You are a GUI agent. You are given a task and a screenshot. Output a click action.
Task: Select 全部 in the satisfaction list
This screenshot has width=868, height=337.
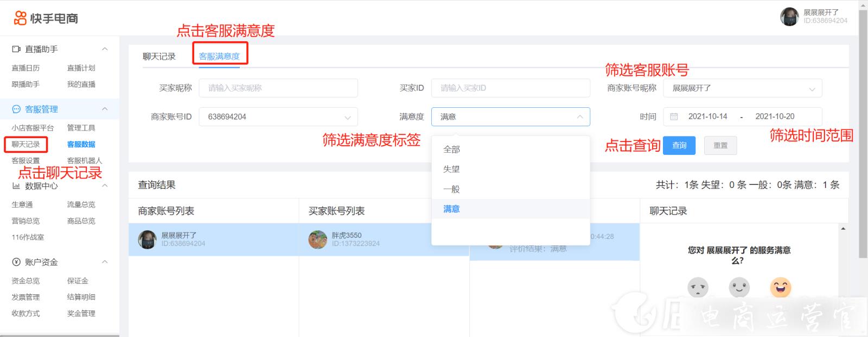451,150
